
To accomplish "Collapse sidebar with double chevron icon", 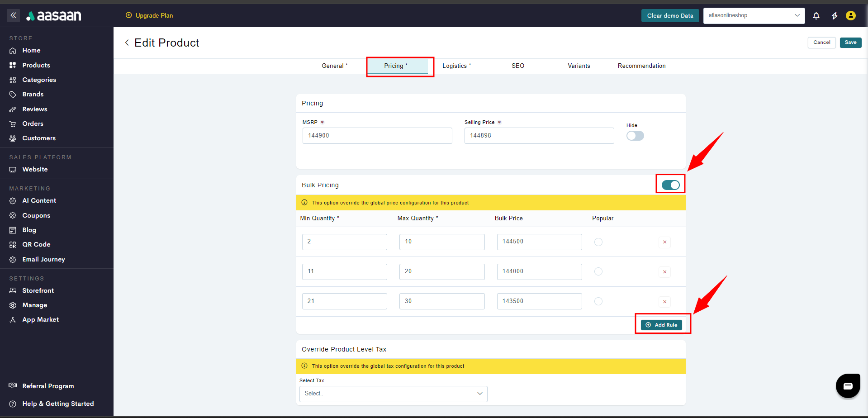I will [x=14, y=15].
